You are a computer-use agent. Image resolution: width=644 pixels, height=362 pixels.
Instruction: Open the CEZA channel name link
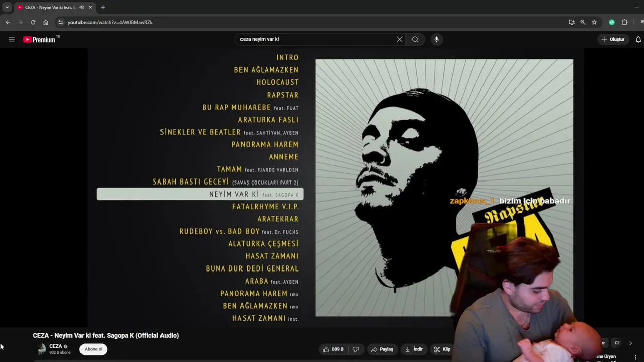56,346
